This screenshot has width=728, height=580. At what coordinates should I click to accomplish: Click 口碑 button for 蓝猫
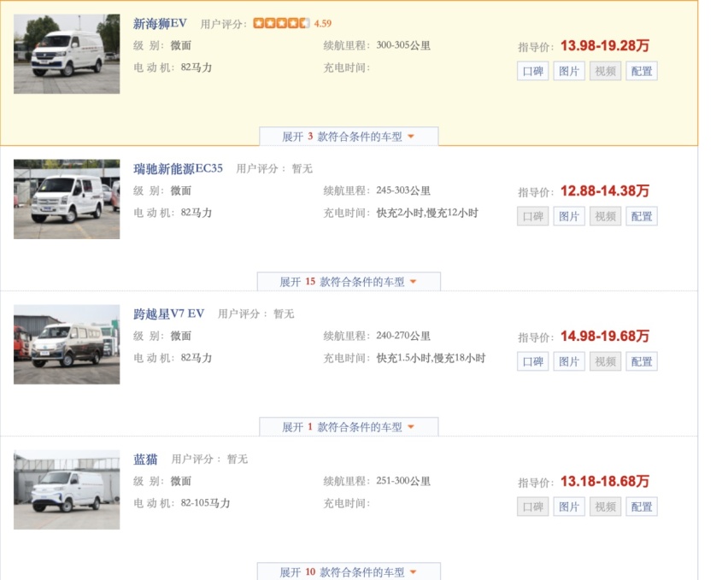(x=532, y=507)
